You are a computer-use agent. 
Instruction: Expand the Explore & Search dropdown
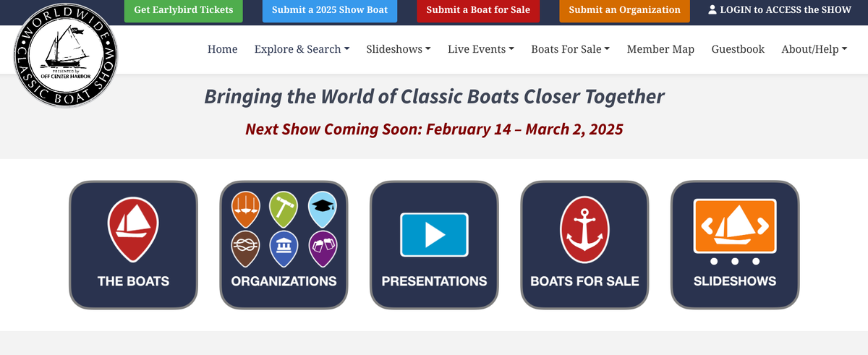[302, 49]
